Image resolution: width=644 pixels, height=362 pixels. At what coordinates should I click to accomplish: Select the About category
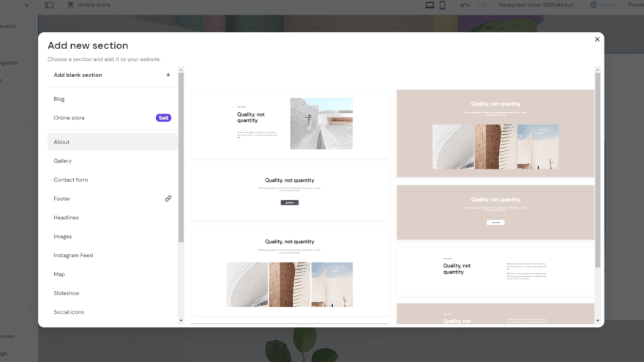pos(113,142)
